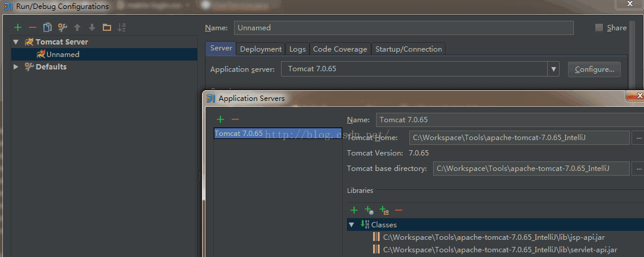The image size is (644, 257).
Task: Click the red remove configuration minus icon
Action: tap(33, 27)
